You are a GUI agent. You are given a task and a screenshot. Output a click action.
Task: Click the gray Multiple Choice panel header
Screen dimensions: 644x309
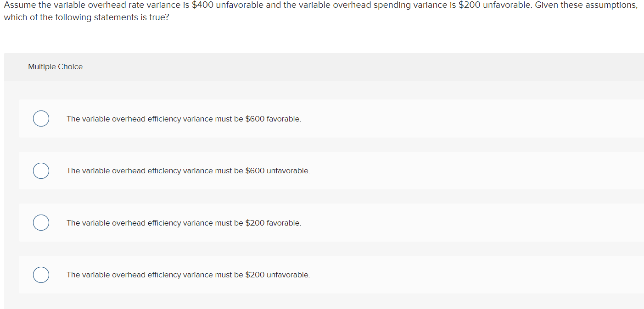pos(321,66)
